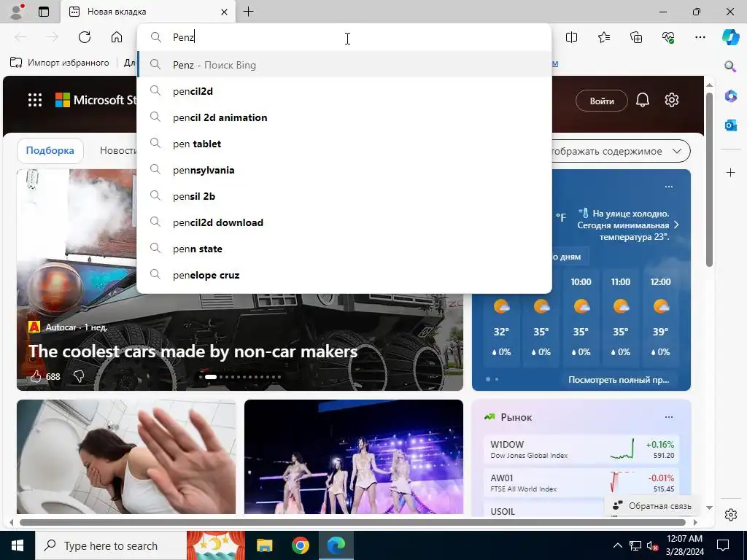Open the woman by toilet article thumbnail

point(126,456)
